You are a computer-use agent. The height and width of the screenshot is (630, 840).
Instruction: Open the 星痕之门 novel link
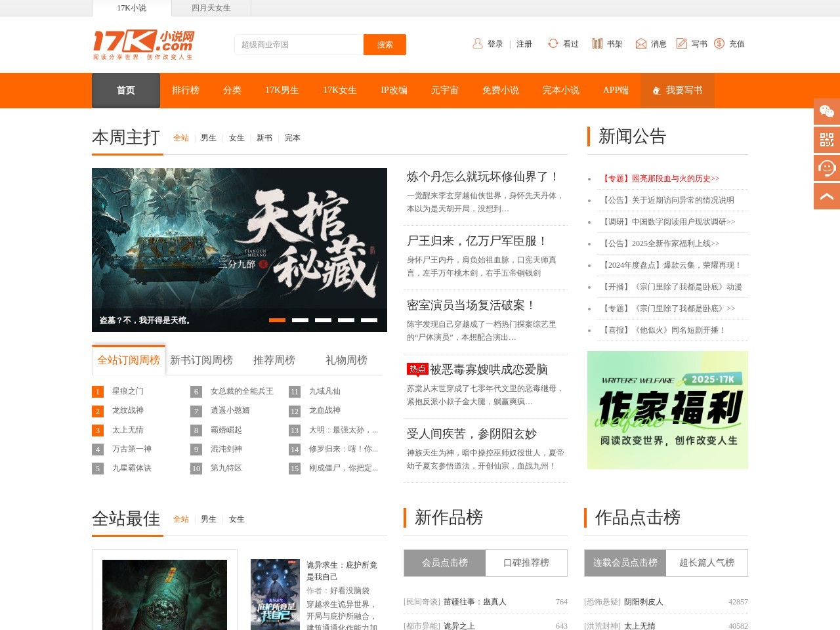(127, 391)
